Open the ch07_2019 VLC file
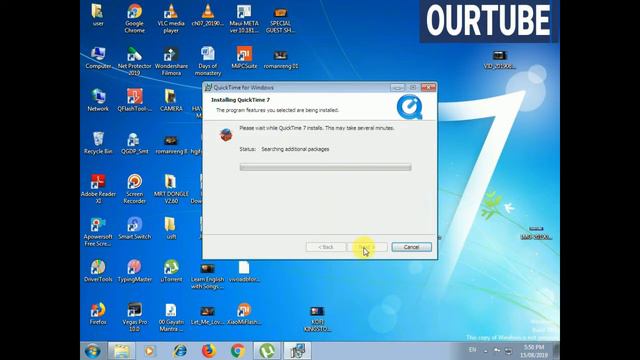 [208, 15]
